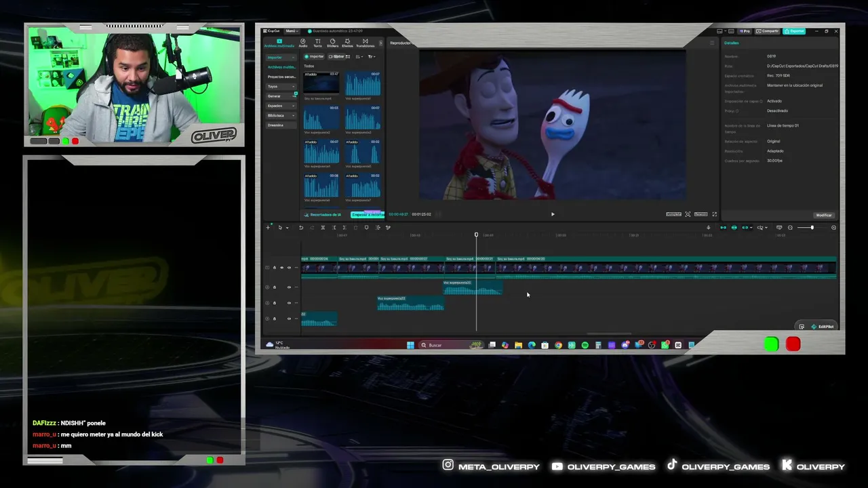Click the EditPilot button
This screenshot has height=488, width=868.
[x=823, y=327]
